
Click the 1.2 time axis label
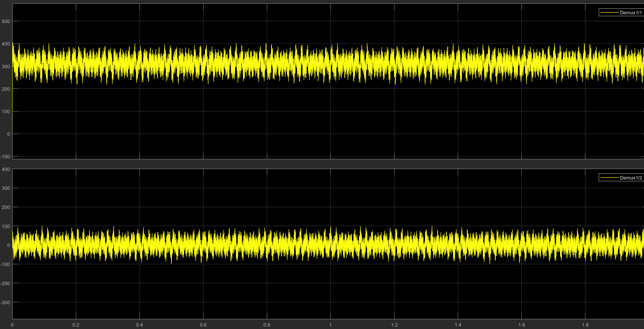(394, 325)
